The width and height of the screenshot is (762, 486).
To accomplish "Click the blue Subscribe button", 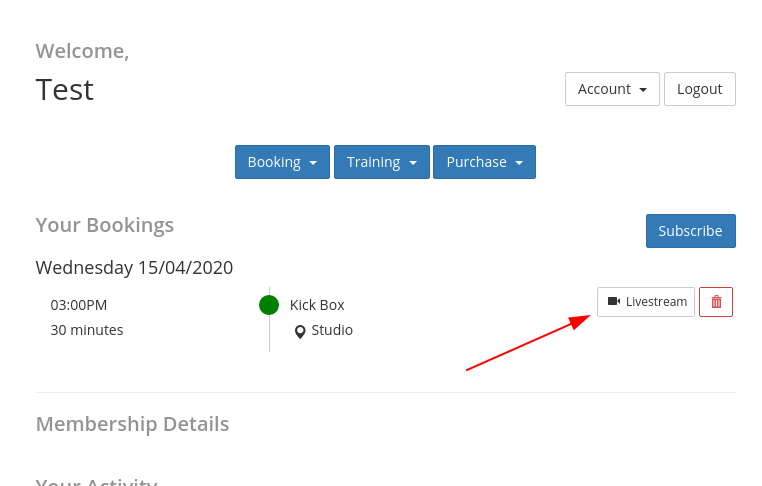I will tap(690, 231).
